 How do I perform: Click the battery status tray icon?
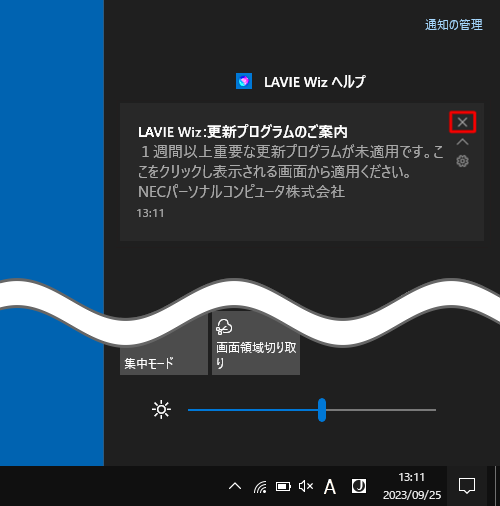click(283, 487)
